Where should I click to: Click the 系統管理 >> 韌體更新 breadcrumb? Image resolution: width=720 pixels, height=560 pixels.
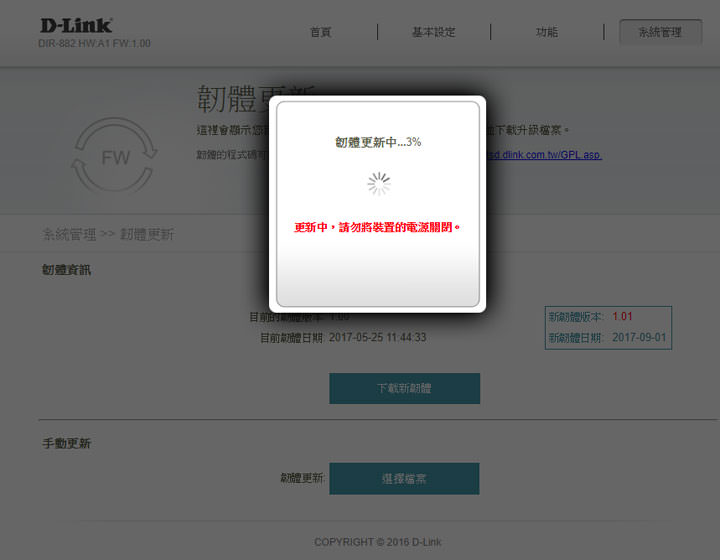(108, 235)
